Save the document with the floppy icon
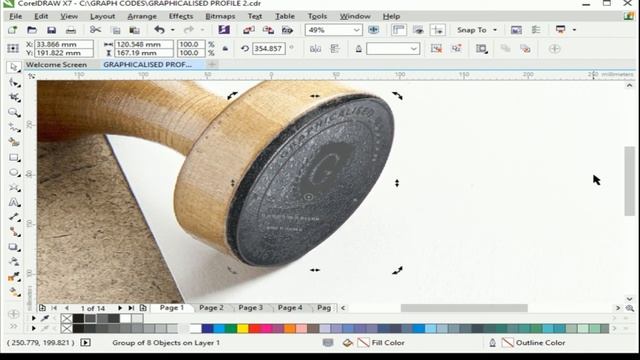The height and width of the screenshot is (360, 640). [x=51, y=30]
